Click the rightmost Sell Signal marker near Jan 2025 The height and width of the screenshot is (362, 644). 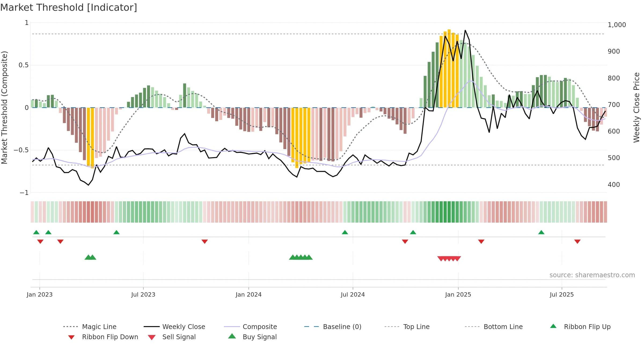[x=457, y=259]
